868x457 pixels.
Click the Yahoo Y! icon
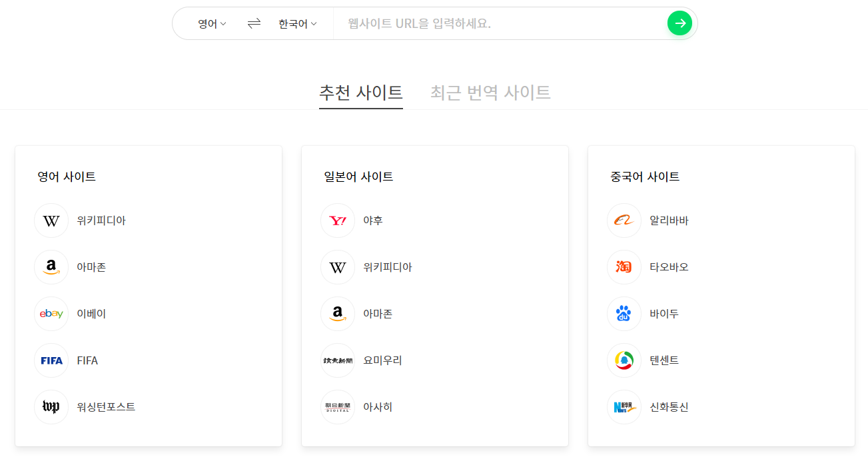(338, 221)
